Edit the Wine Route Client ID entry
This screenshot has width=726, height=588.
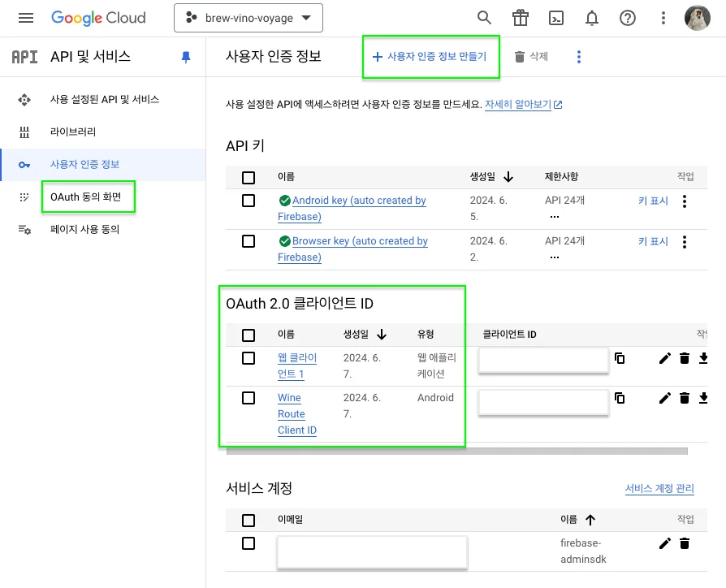coord(665,398)
